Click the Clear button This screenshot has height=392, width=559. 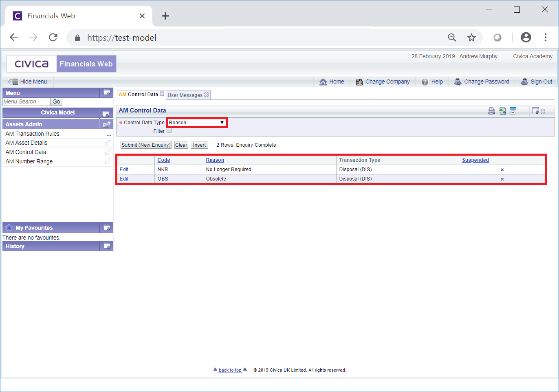tap(181, 145)
